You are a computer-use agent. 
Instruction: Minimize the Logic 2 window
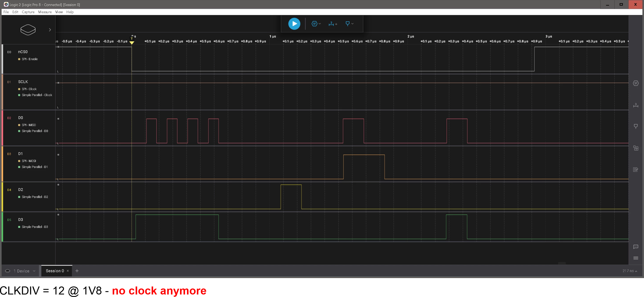coord(607,4)
